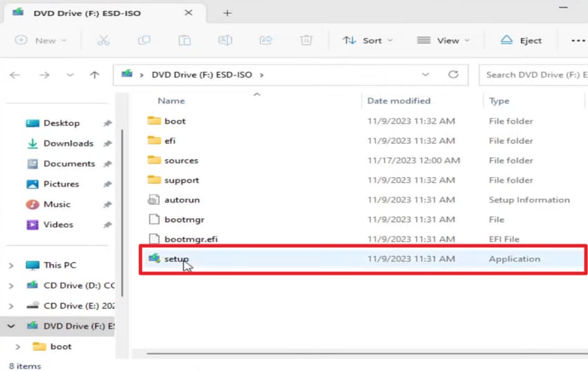Select the bootmgr.efi file icon
This screenshot has width=588, height=371.
tap(154, 239)
